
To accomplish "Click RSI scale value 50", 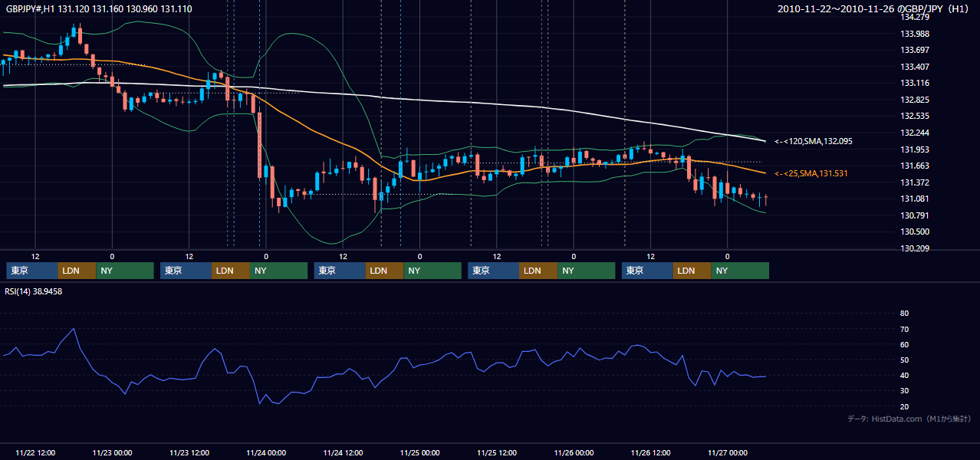I will [x=904, y=360].
